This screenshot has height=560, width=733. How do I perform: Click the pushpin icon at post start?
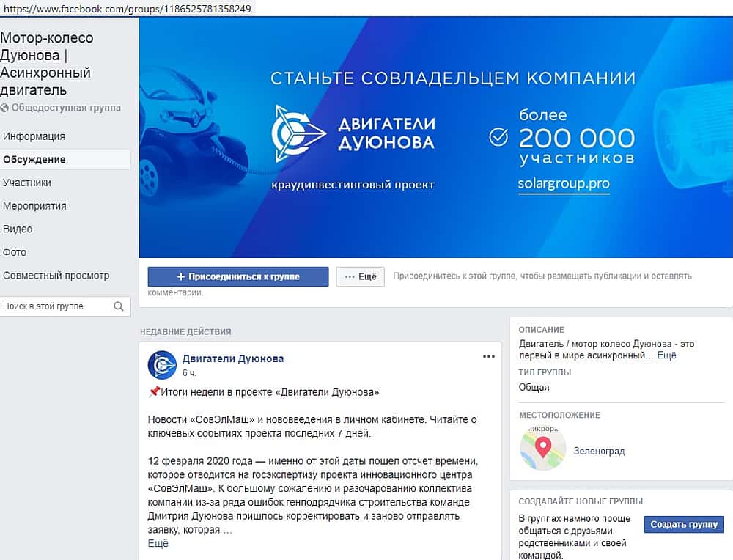point(154,391)
